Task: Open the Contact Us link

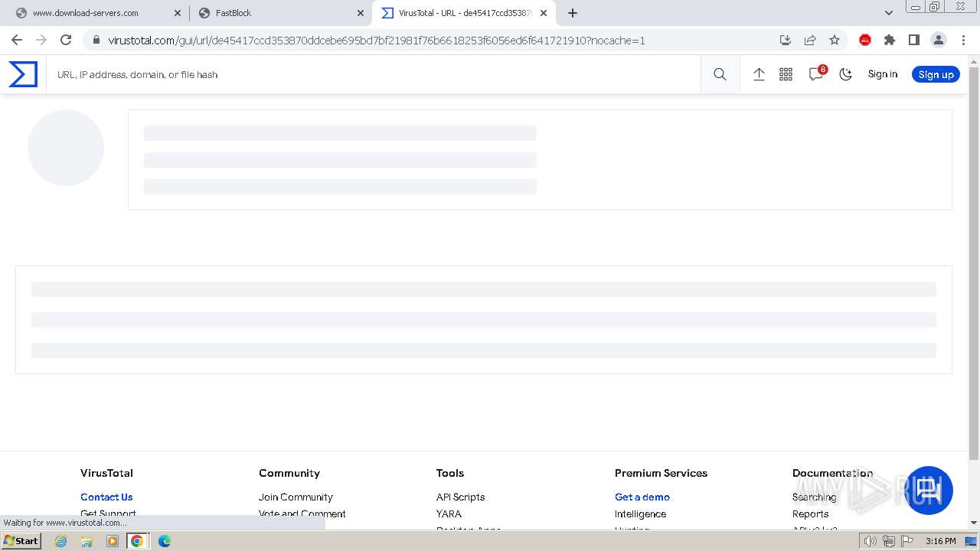Action: 106,497
